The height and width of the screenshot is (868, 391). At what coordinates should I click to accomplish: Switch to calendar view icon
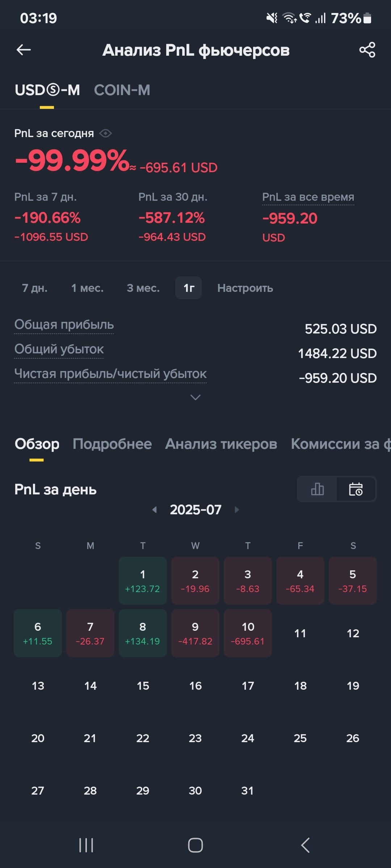point(356,489)
